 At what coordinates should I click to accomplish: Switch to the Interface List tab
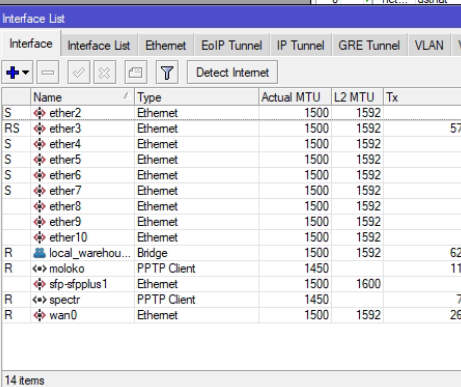[99, 45]
